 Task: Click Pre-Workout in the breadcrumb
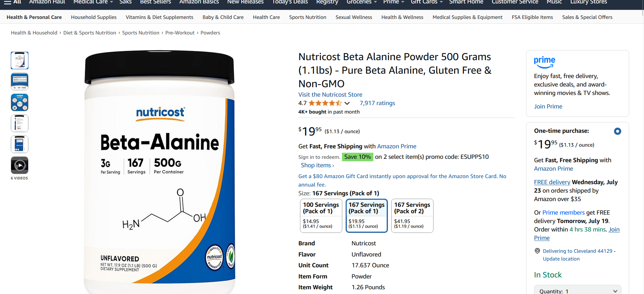(x=180, y=33)
